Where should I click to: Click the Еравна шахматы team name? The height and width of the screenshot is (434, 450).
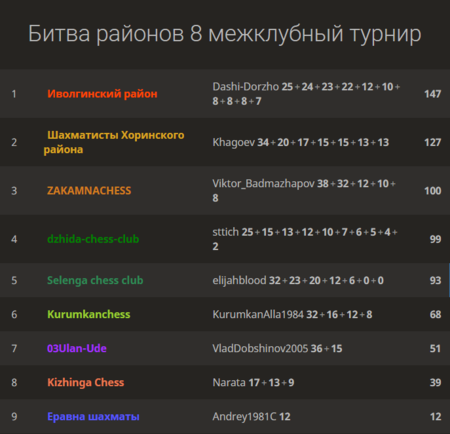[x=93, y=417]
